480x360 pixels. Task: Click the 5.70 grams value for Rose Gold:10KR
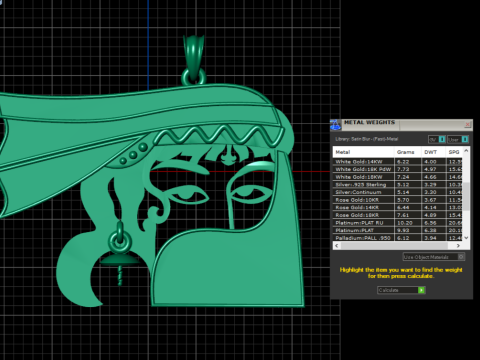(403, 200)
